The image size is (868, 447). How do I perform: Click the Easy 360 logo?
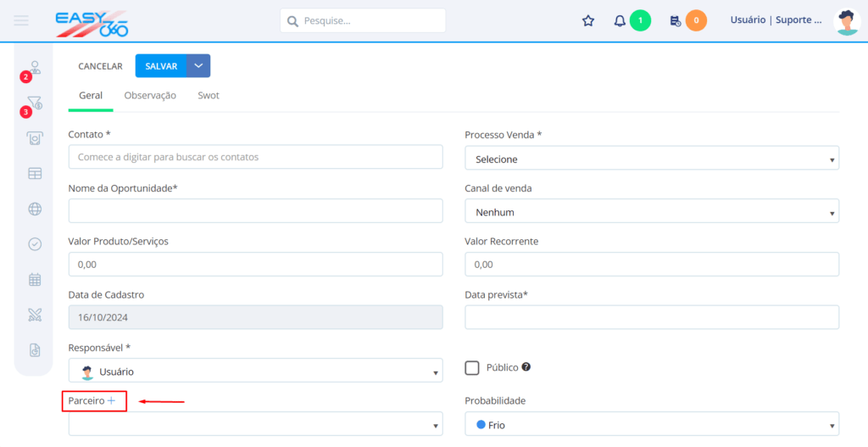[92, 24]
